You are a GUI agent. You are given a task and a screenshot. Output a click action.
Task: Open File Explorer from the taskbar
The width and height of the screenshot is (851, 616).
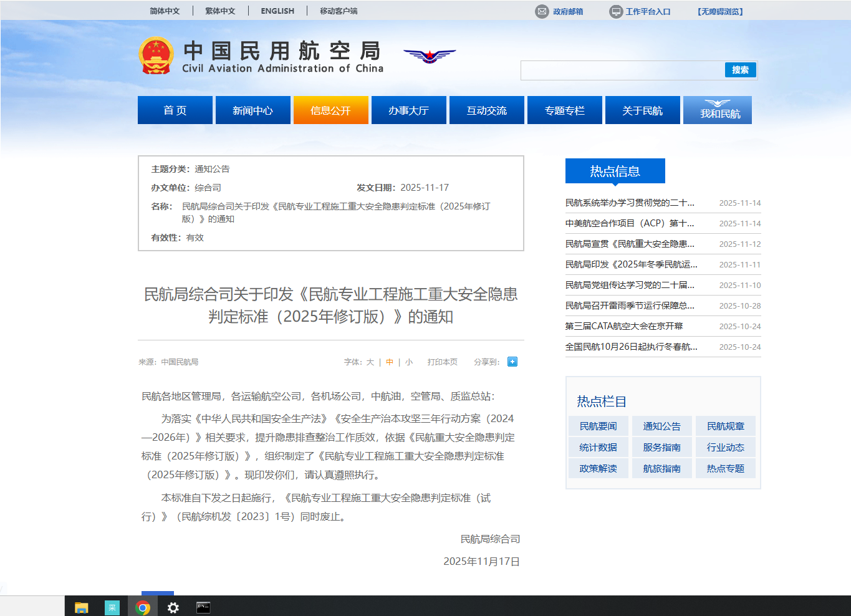pyautogui.click(x=82, y=607)
